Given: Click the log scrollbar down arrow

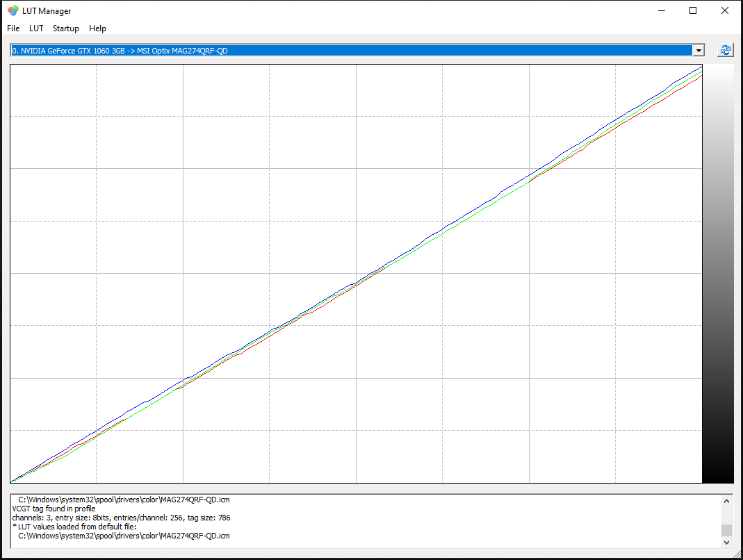Looking at the screenshot, I should 726,543.
